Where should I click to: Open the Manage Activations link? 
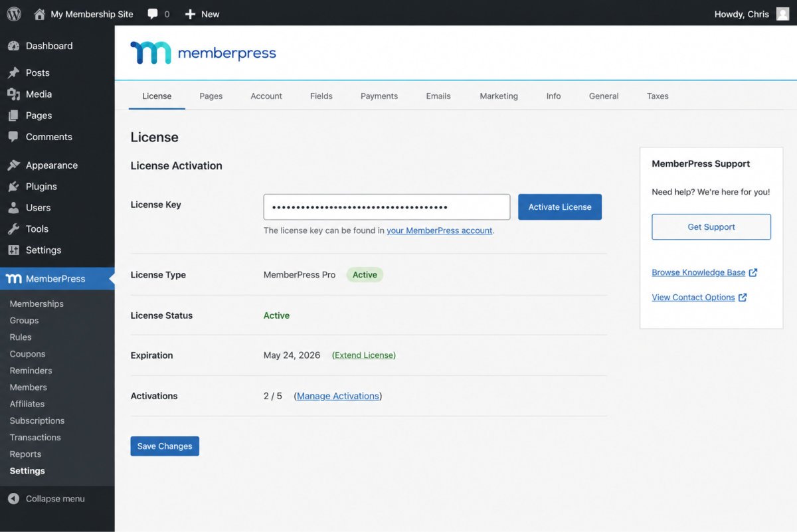coord(338,396)
